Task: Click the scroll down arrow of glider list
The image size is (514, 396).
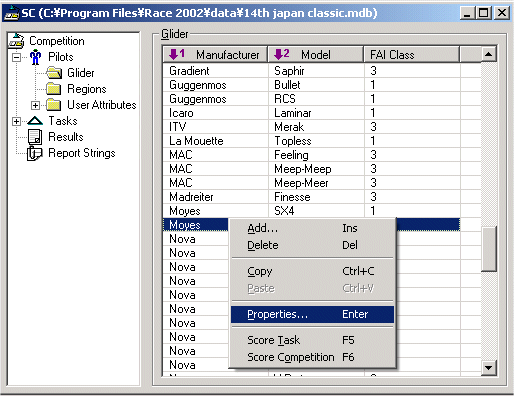Action: pos(489,368)
